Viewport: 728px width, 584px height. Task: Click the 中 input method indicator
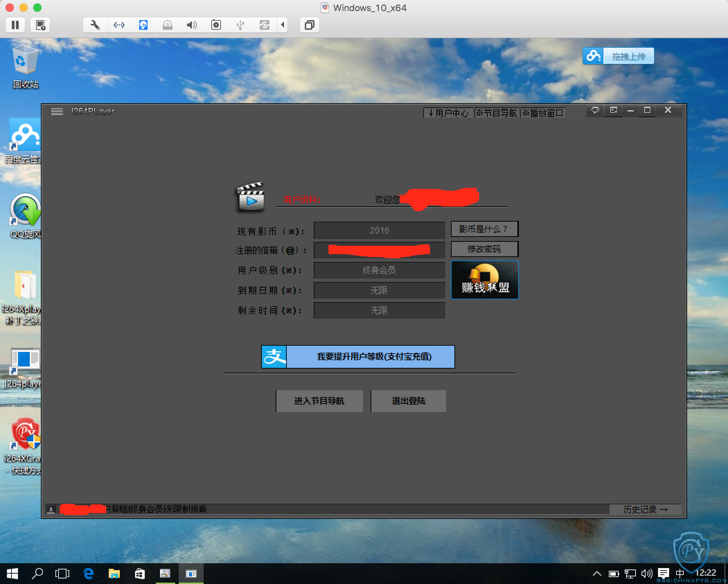click(x=680, y=573)
